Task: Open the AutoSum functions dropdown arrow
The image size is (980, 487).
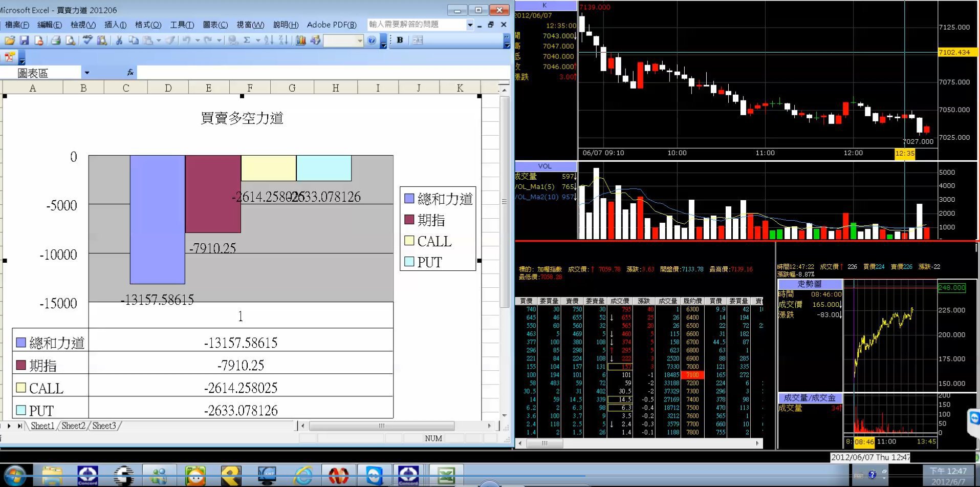Action: (x=258, y=40)
